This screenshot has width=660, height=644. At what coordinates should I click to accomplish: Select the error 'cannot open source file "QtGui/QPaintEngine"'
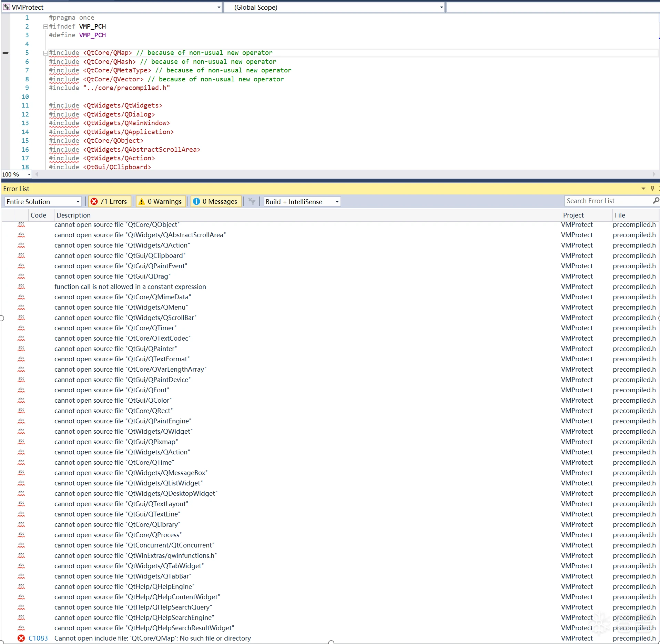(x=123, y=421)
